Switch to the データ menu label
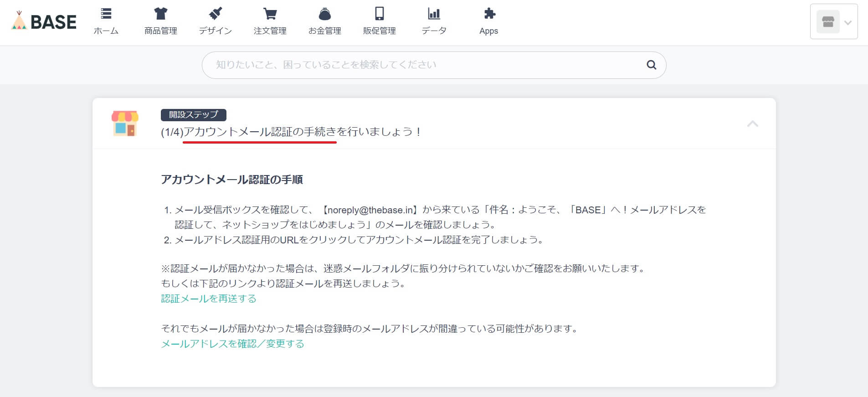868x397 pixels. [x=434, y=31]
